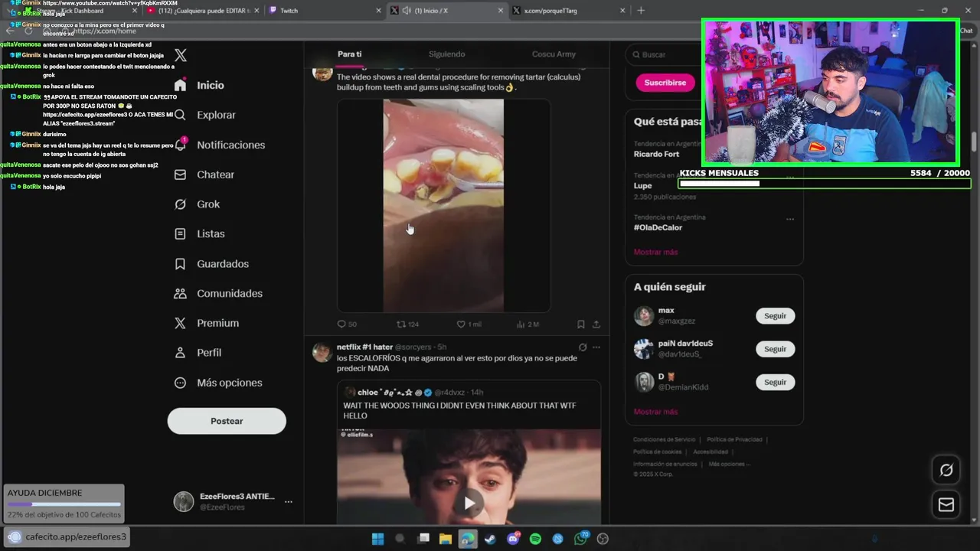Switch to Para ti feed tab
The image size is (980, 551).
349,54
